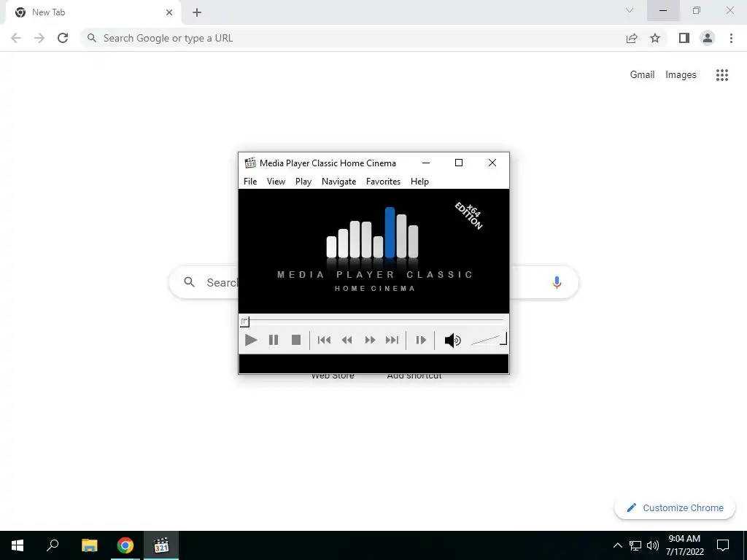Close the Media Player Classic window
Screen dimensions: 747x560
pos(492,163)
